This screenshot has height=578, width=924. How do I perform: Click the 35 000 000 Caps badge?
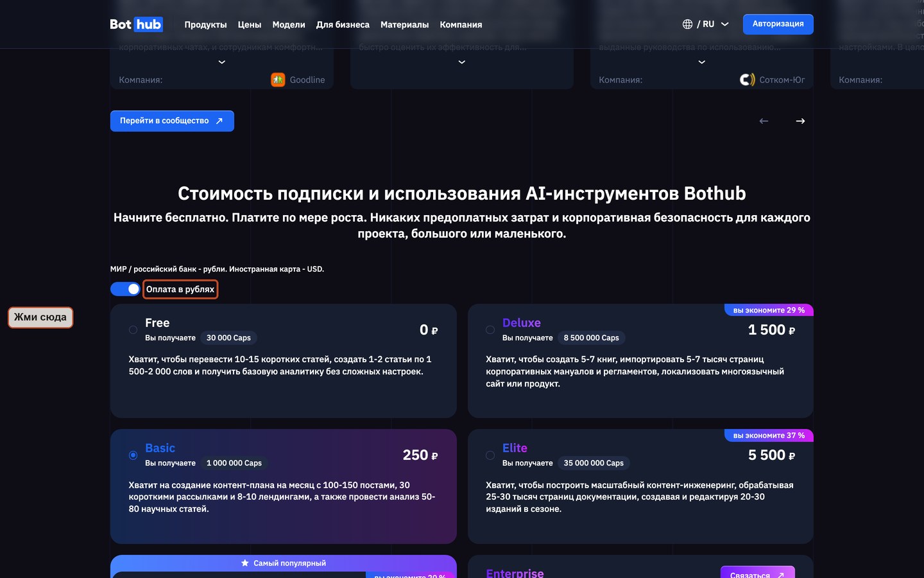coord(594,463)
